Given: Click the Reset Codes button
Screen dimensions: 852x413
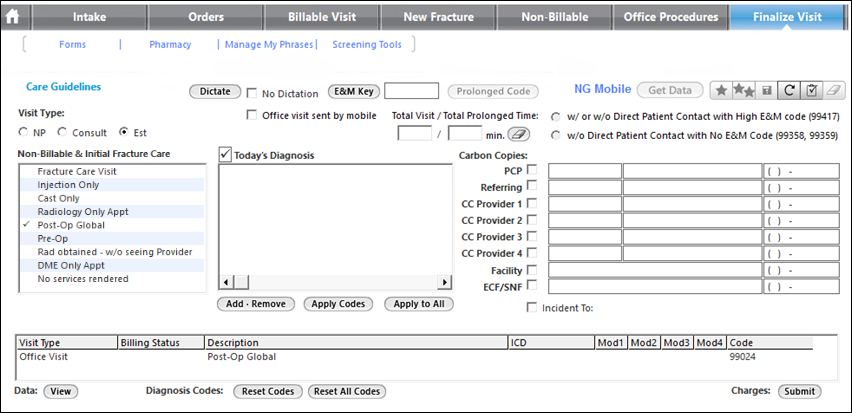Looking at the screenshot, I should pos(268,391).
